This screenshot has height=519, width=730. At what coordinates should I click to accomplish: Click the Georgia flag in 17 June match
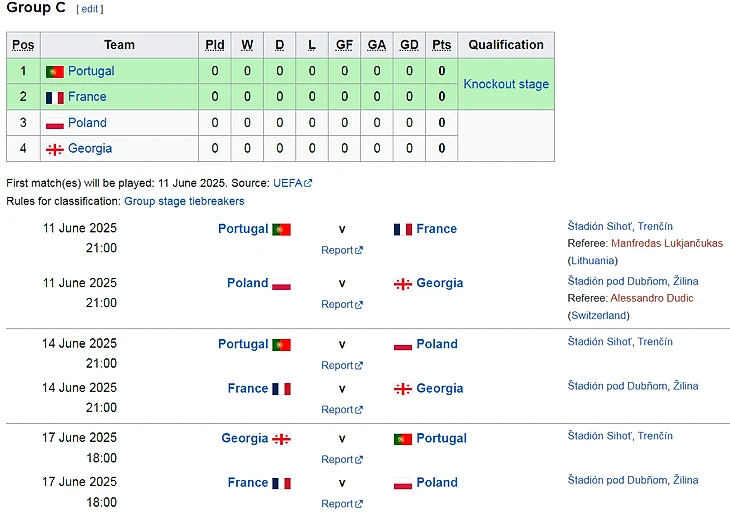282,439
